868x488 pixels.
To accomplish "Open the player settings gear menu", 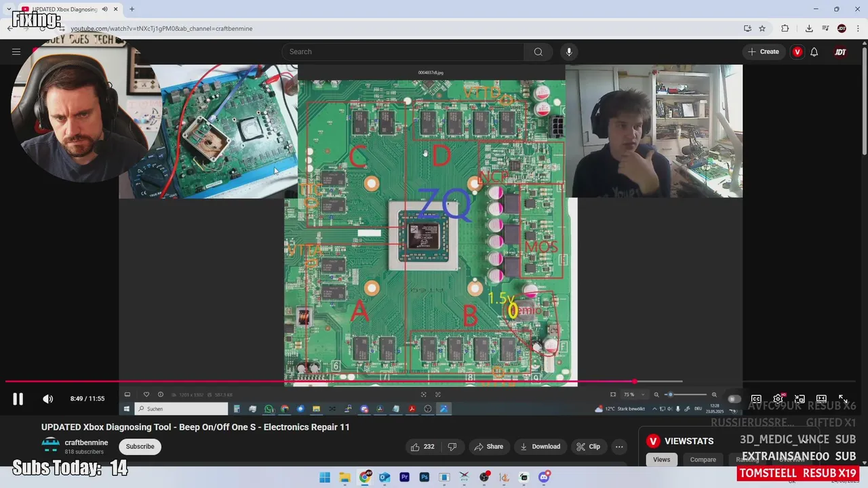I will point(778,399).
